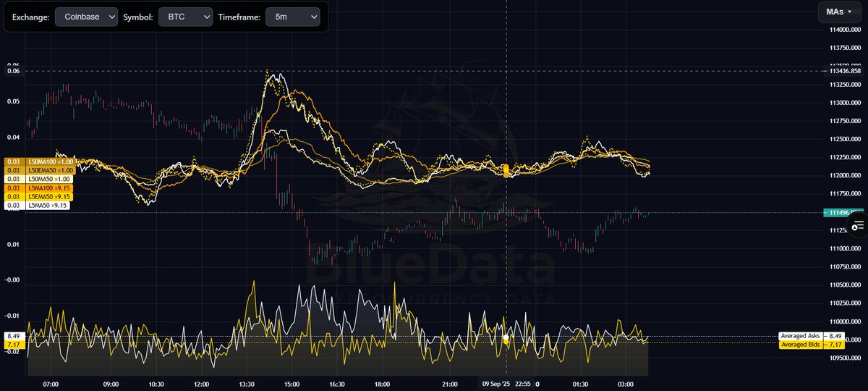Click the L5MA100 ×9.15 legend label
The image size is (868, 391).
48,188
